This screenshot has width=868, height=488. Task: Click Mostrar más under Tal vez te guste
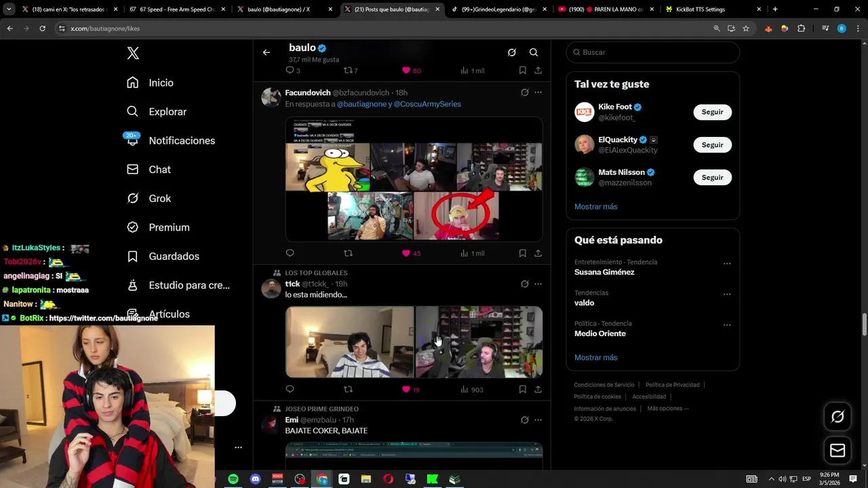596,207
